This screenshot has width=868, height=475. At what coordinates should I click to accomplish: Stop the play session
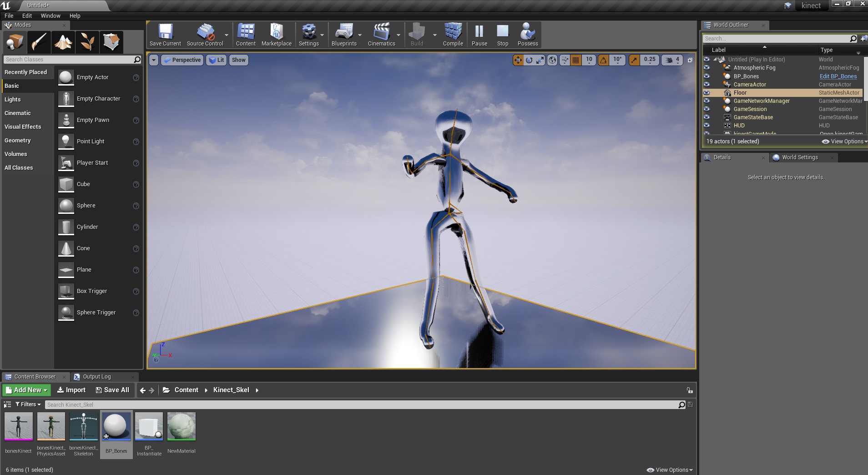[x=503, y=35]
